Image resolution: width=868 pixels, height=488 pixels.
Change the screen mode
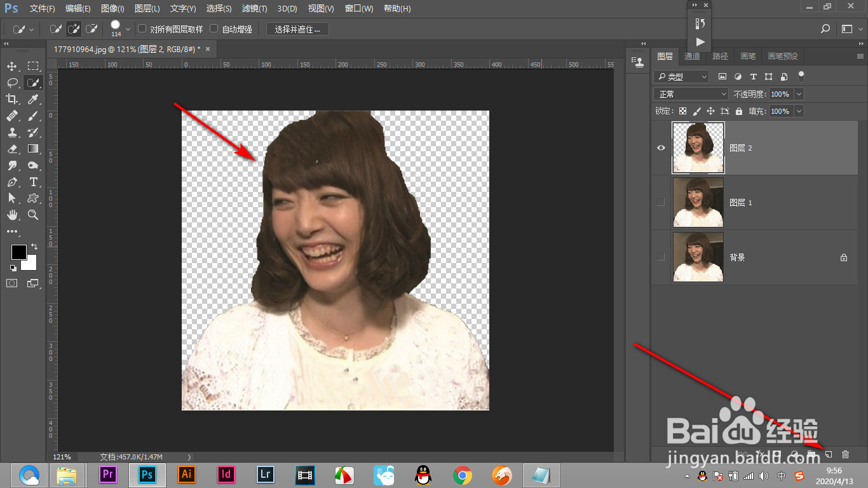pos(33,283)
